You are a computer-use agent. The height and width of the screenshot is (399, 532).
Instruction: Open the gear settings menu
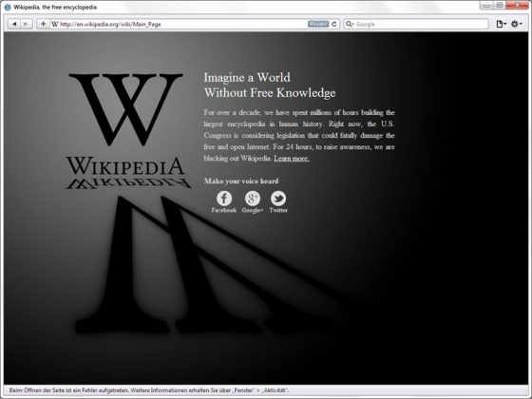point(517,24)
